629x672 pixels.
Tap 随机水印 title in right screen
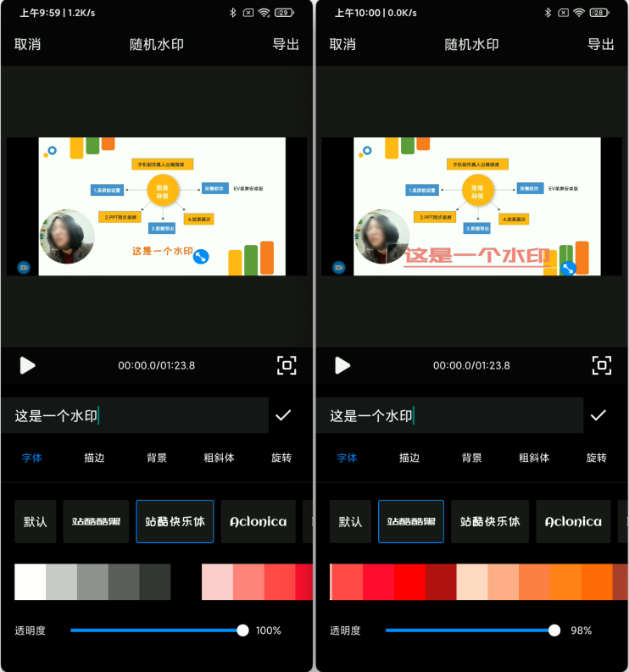tap(471, 44)
